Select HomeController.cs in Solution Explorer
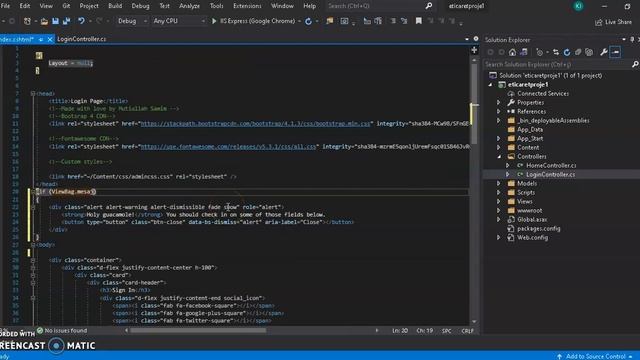 (x=551, y=165)
